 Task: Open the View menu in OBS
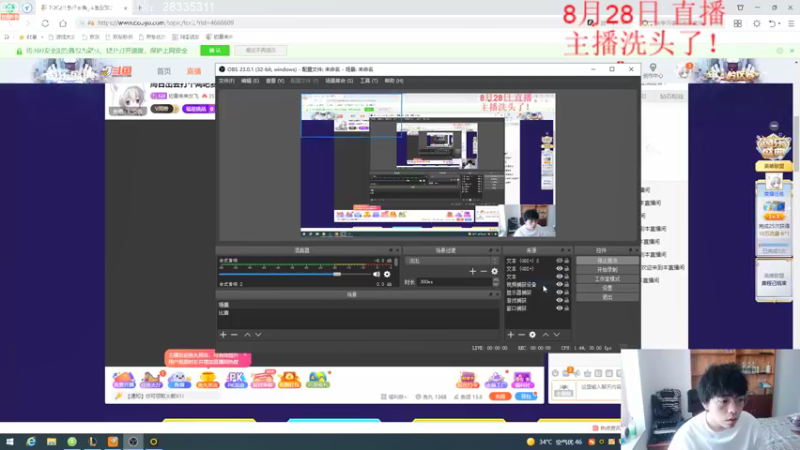(274, 81)
